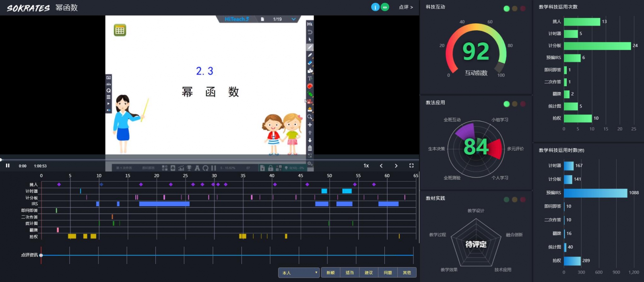
Task: Enter fullscreen video mode
Action: tap(411, 166)
